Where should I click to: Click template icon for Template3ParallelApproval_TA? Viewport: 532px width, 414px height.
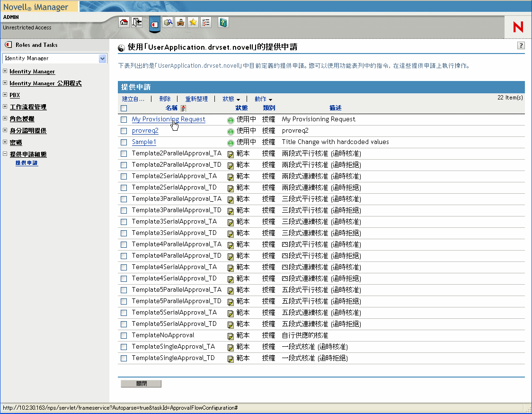[231, 200]
